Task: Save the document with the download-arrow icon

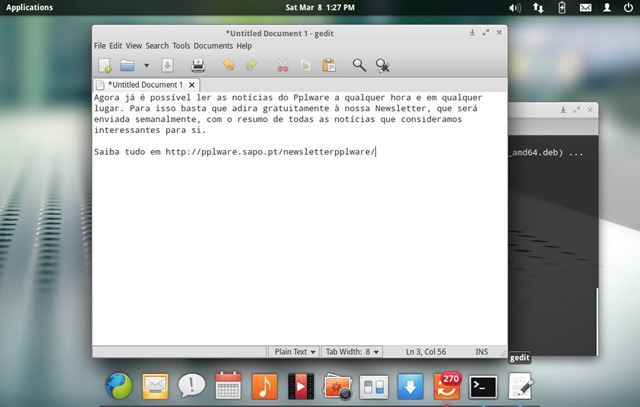Action: (x=167, y=65)
